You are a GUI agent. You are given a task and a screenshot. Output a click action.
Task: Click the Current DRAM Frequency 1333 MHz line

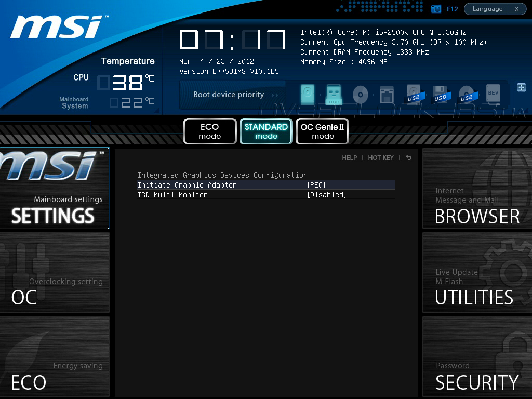click(364, 52)
